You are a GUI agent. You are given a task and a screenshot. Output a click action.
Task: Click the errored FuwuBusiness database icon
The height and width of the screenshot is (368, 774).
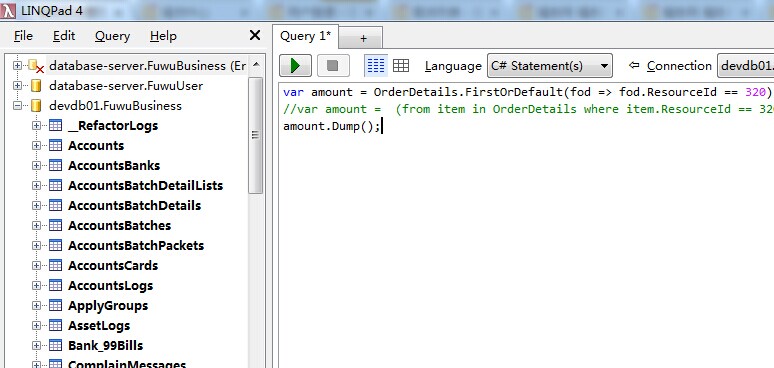(x=36, y=66)
